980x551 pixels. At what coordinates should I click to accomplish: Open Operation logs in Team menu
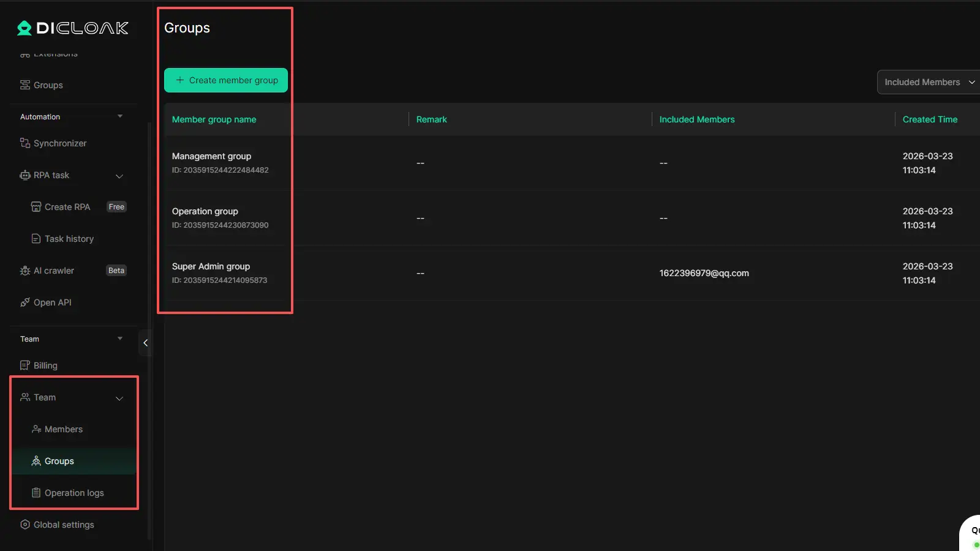[x=73, y=493]
